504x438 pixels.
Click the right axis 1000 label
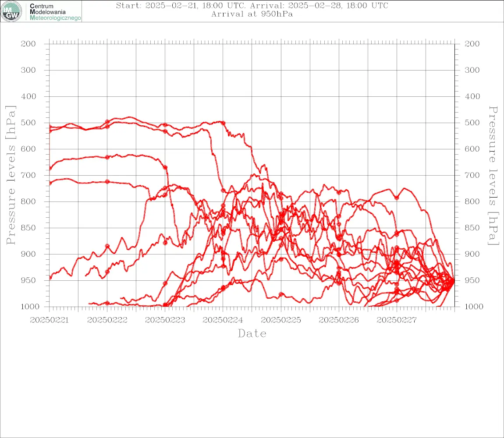tap(474, 307)
